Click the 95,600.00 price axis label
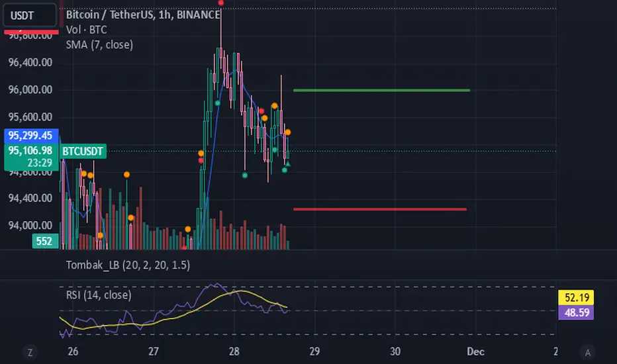617x364 pixels. tap(30, 117)
